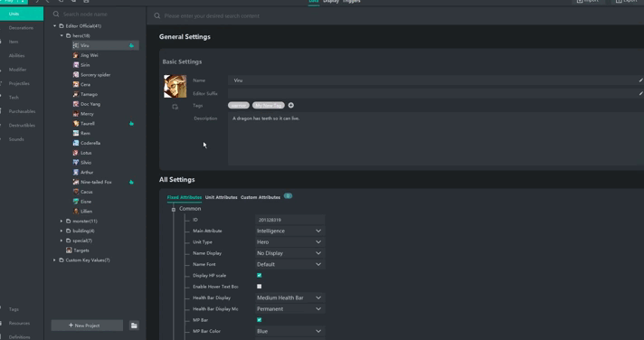
Task: Open the Health Bar Display Mode dropdown
Action: coord(290,308)
